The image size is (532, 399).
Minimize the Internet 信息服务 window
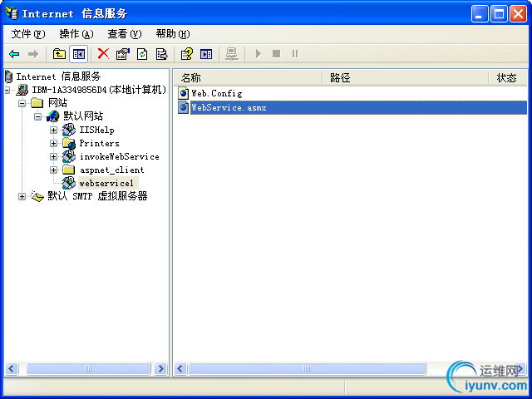pyautogui.click(x=480, y=14)
